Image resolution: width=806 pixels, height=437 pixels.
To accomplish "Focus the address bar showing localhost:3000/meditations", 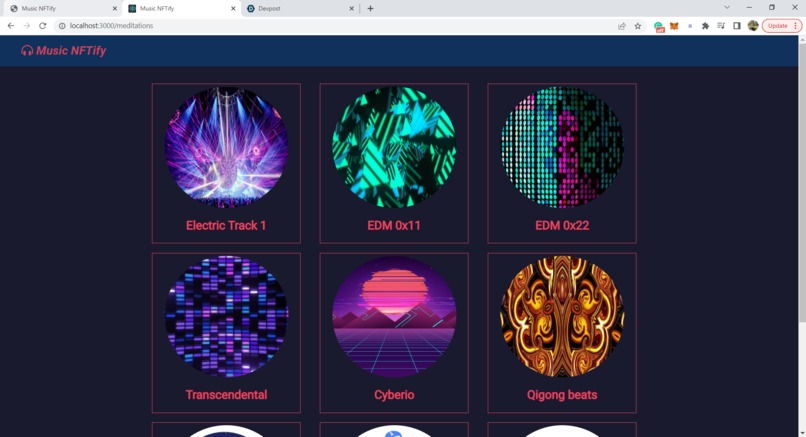I will 339,26.
